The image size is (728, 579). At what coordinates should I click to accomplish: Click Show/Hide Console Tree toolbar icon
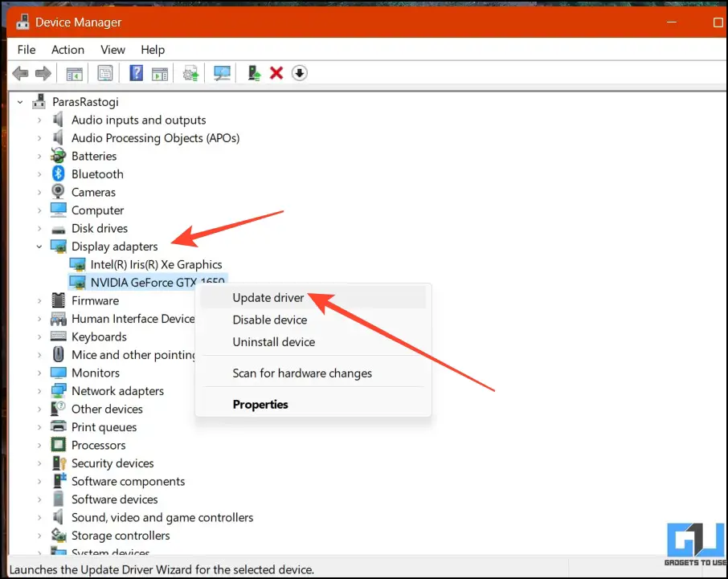click(x=74, y=73)
